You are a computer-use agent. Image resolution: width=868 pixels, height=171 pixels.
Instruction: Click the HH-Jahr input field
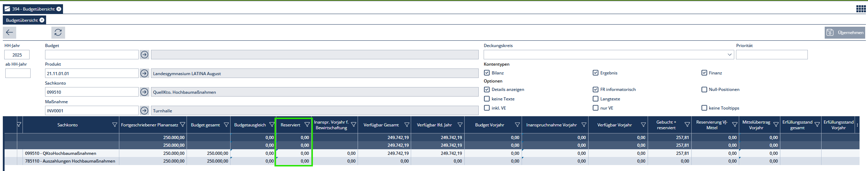pyautogui.click(x=17, y=55)
